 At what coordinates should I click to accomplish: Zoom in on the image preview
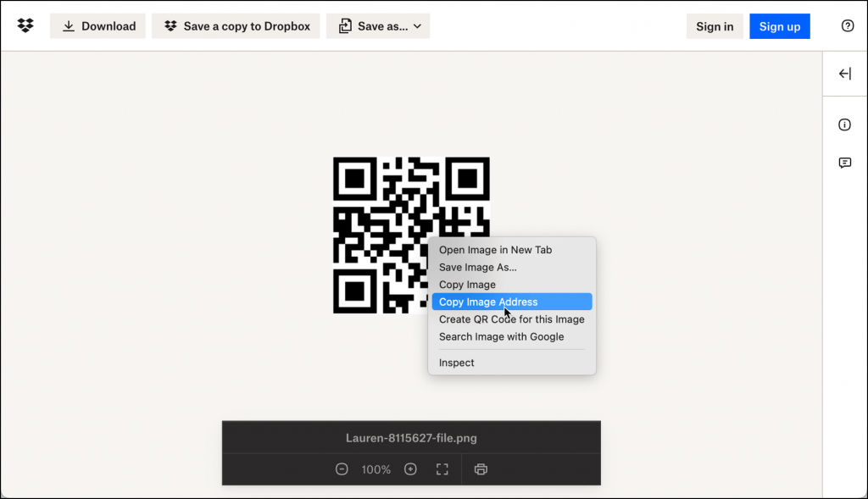click(410, 469)
